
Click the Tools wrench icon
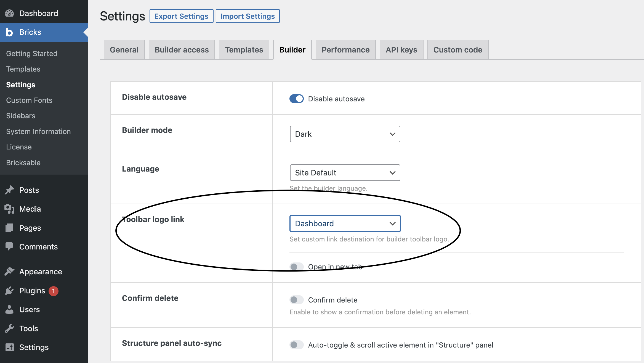tap(9, 328)
